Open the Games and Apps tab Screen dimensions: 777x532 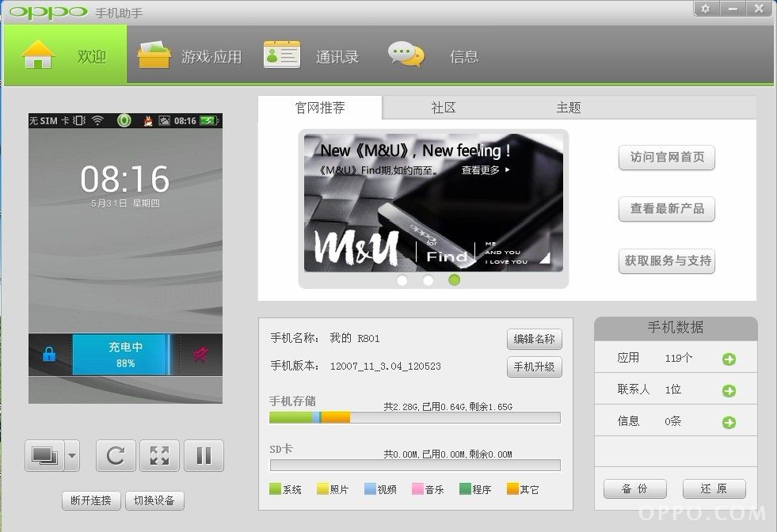pyautogui.click(x=190, y=55)
